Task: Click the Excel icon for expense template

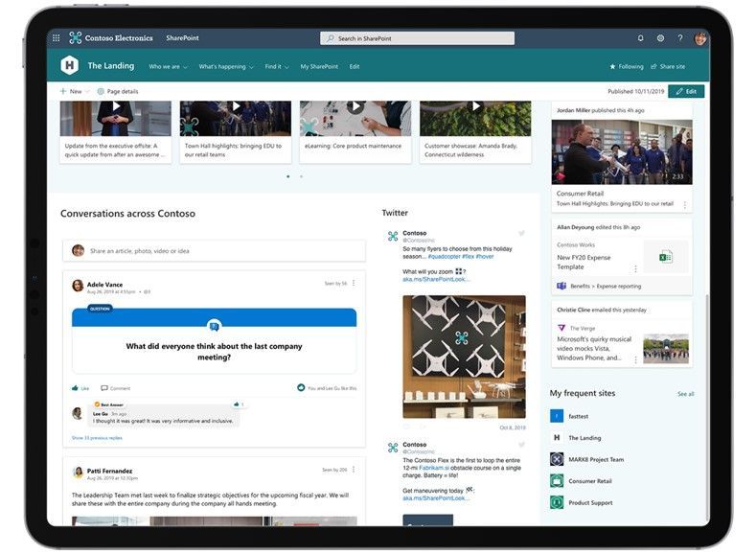Action: click(x=666, y=257)
